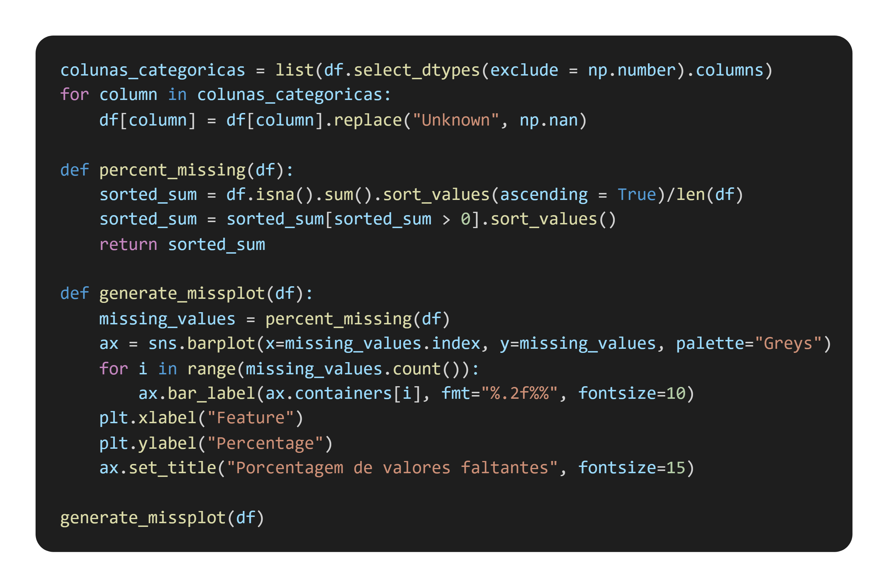This screenshot has height=588, width=888.
Task: Click the colunas_categoricas variable on first line
Action: (x=153, y=70)
